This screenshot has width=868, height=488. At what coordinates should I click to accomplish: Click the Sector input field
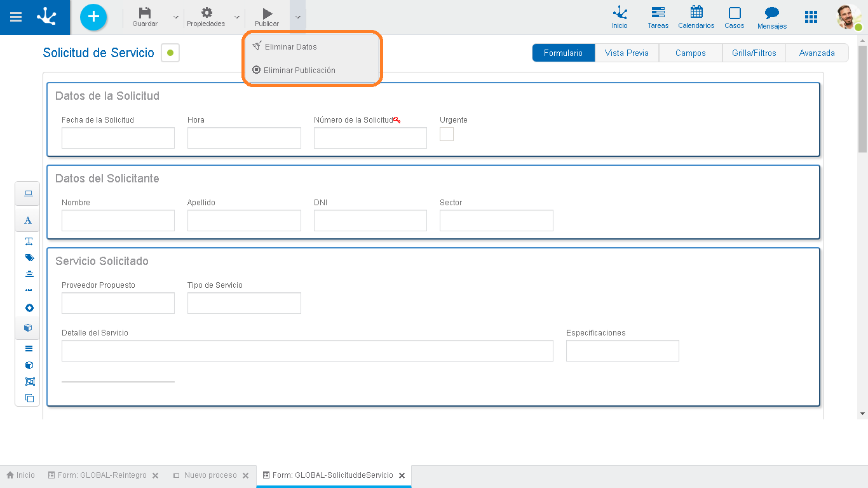pos(496,220)
